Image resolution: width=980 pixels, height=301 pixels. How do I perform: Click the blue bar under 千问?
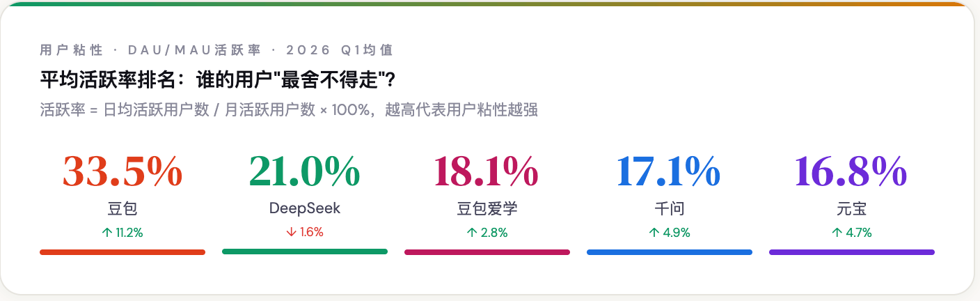[670, 252]
